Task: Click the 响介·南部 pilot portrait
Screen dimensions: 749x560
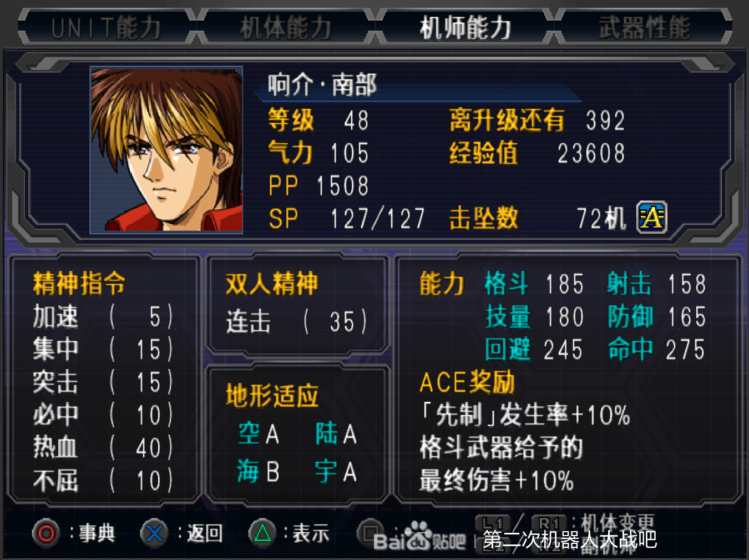Action: (166, 150)
